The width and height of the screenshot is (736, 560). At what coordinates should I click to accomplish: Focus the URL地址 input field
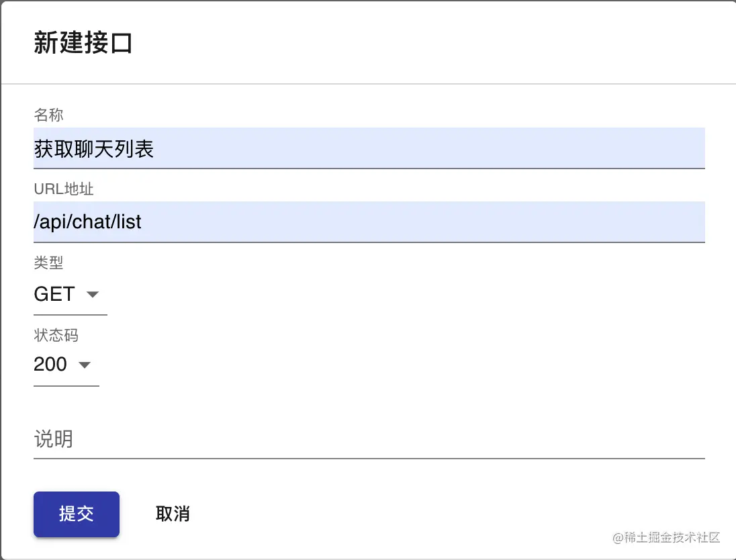pos(369,222)
